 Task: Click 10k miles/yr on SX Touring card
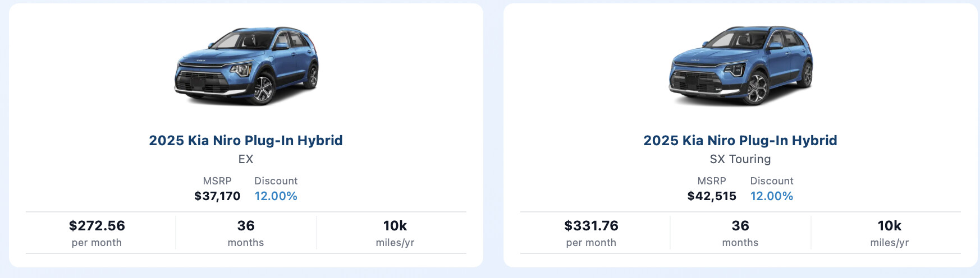pyautogui.click(x=890, y=233)
